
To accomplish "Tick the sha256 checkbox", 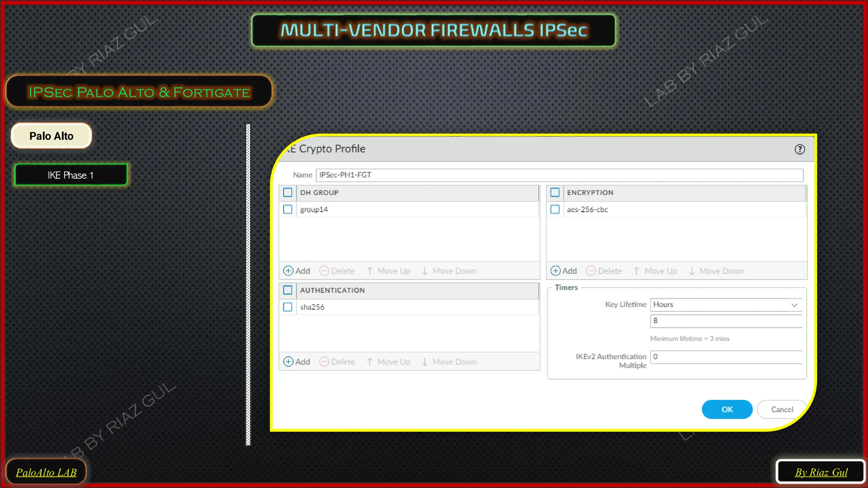I will click(x=288, y=307).
